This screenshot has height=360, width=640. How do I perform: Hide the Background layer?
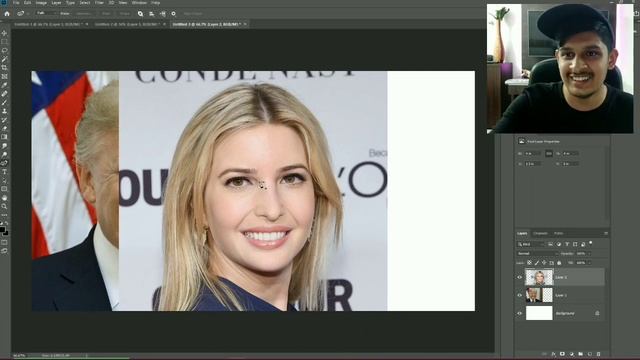click(x=520, y=313)
